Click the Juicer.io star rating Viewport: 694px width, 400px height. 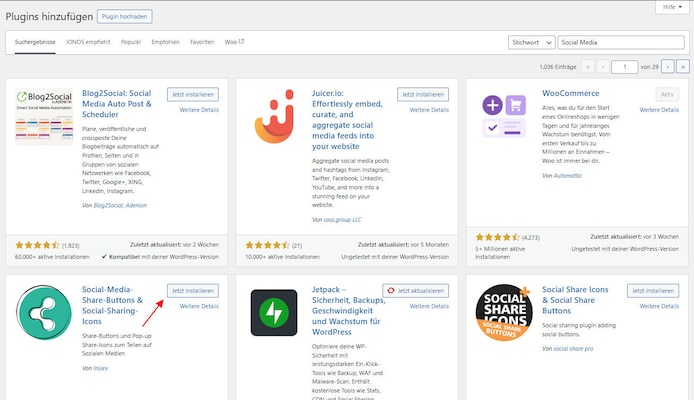[x=268, y=245]
